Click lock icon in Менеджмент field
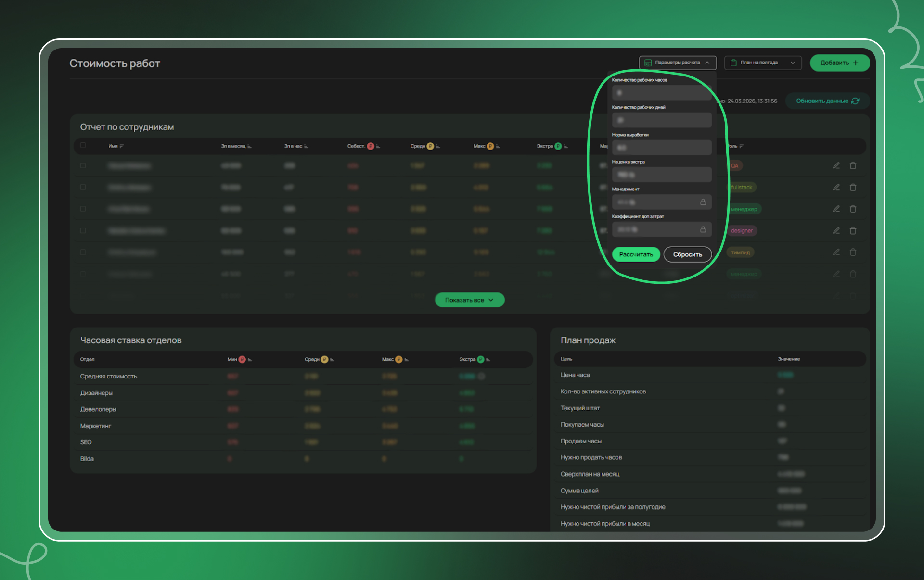The height and width of the screenshot is (580, 924). [703, 202]
